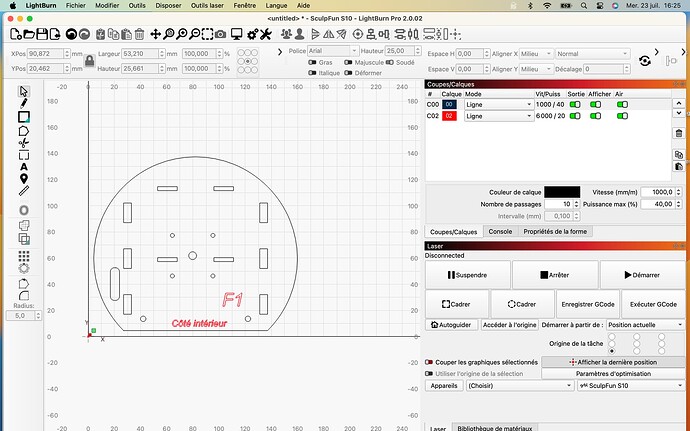Toggle Afficher for layer C02
The image size is (690, 431).
pos(595,116)
